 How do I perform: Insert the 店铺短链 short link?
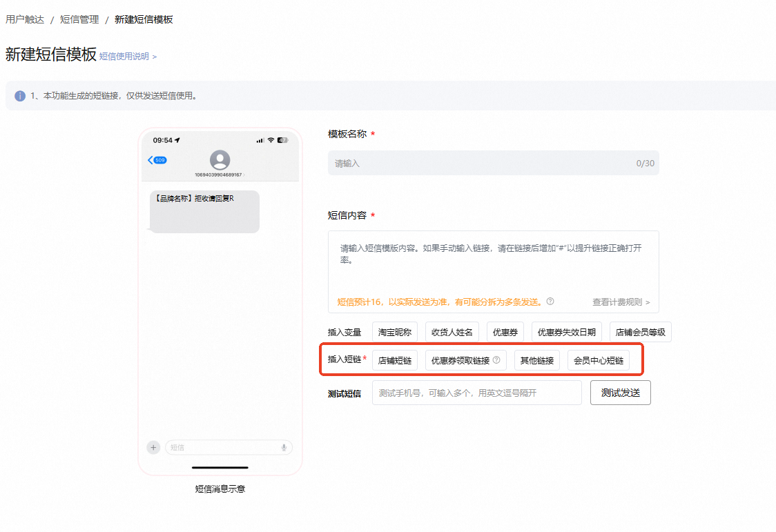tap(395, 360)
